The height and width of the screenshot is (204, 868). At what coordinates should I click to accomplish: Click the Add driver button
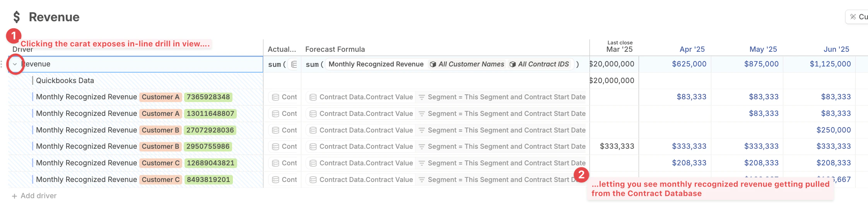pos(34,196)
